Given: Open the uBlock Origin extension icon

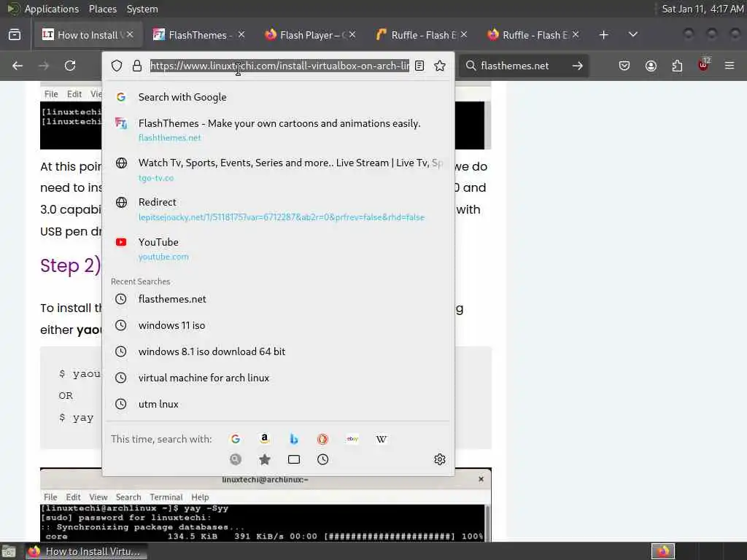Looking at the screenshot, I should coord(704,65).
